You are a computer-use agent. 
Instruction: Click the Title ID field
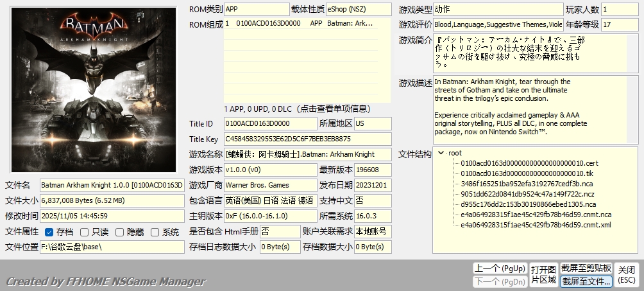270,123
